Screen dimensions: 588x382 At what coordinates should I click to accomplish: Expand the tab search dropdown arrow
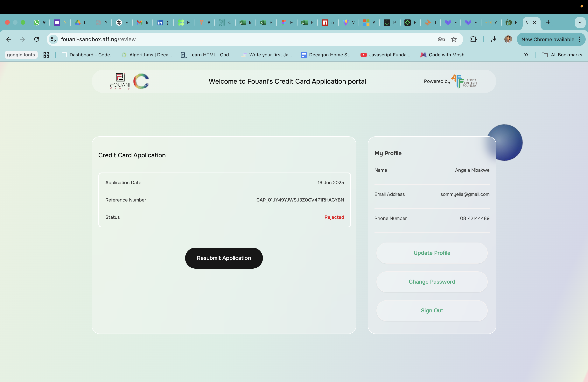coord(580,23)
